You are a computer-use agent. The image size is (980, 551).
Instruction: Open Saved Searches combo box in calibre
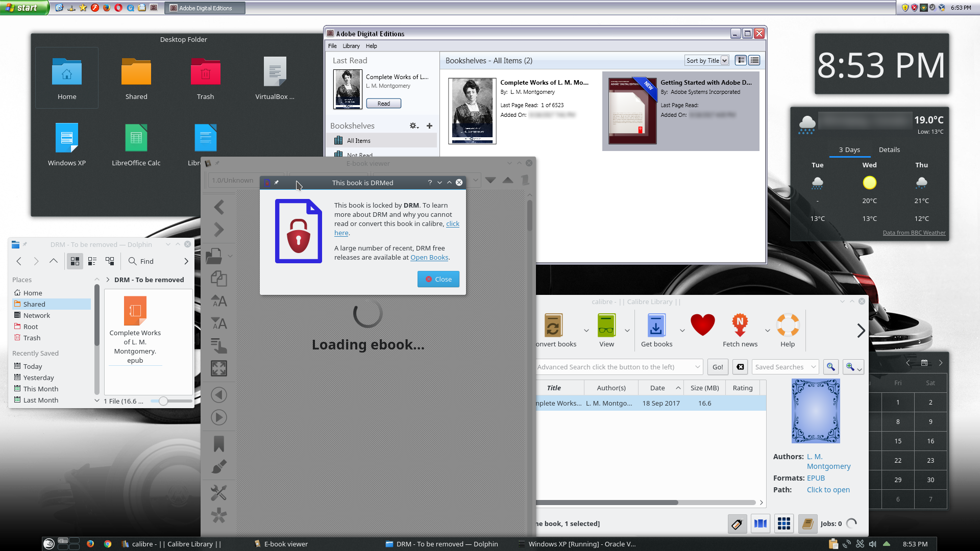click(785, 367)
